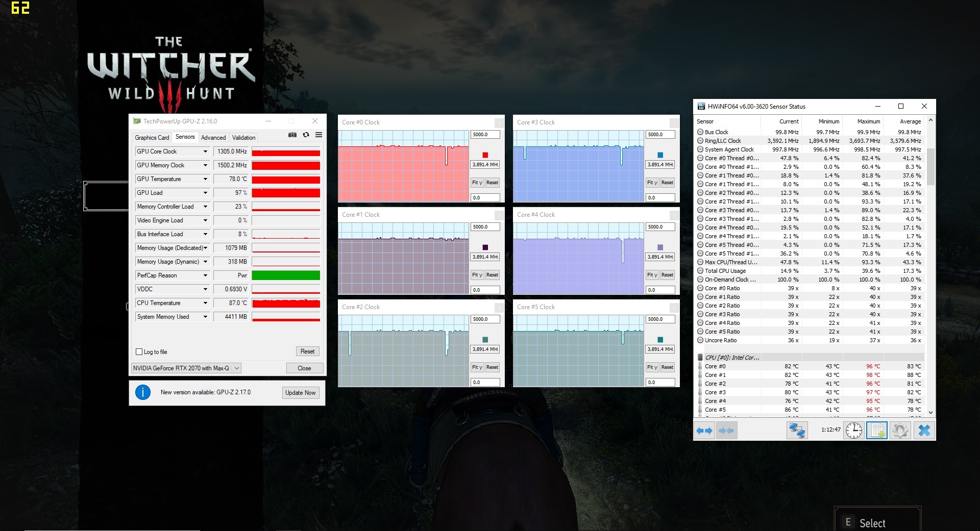980x531 pixels.
Task: Click Reset in Core #3 Clock graph
Action: point(667,183)
